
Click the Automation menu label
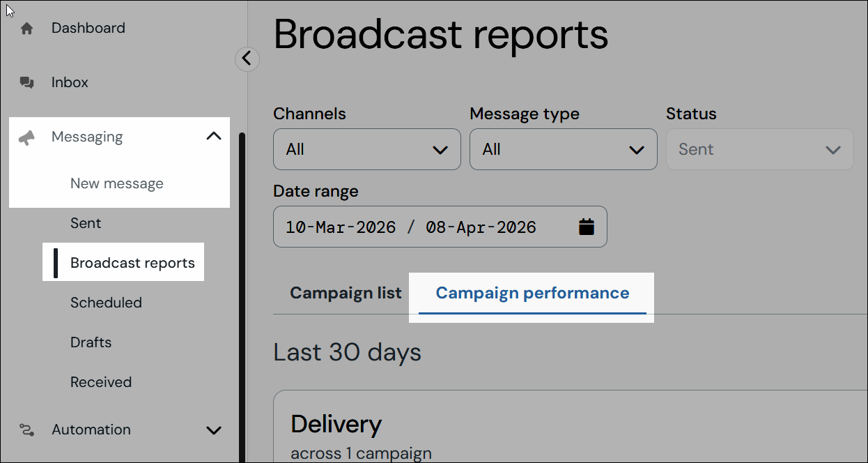point(91,430)
